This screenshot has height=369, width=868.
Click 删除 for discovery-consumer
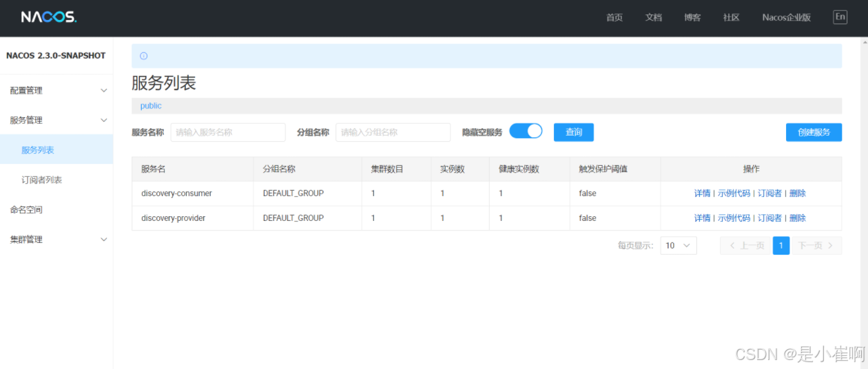click(797, 193)
